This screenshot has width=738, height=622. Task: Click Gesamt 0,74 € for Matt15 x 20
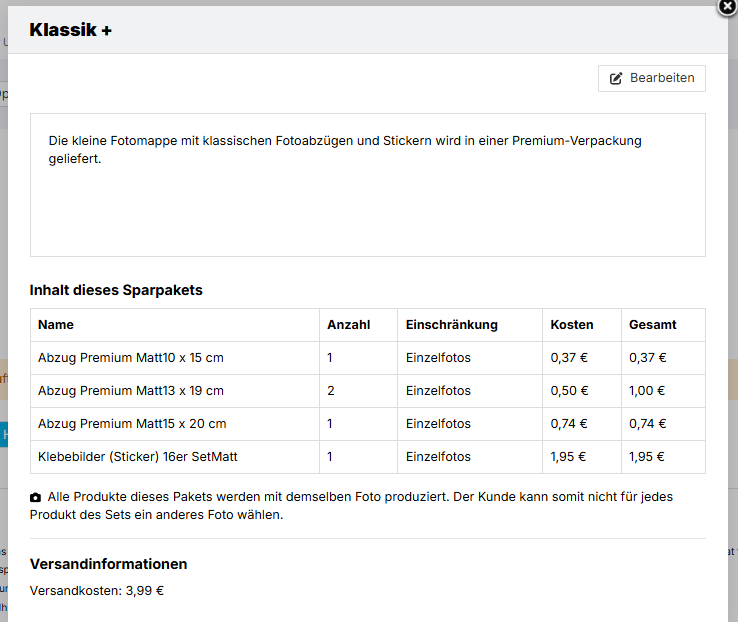[x=648, y=424]
